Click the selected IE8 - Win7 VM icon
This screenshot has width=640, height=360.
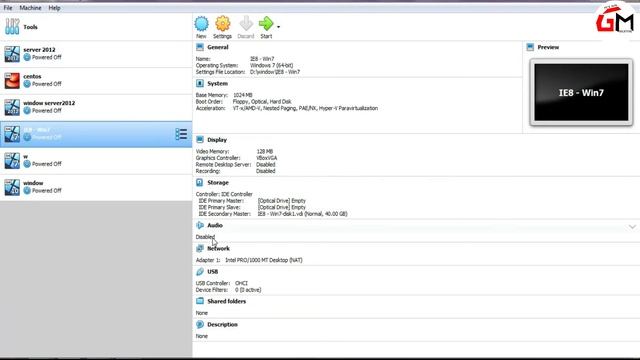[x=12, y=134]
